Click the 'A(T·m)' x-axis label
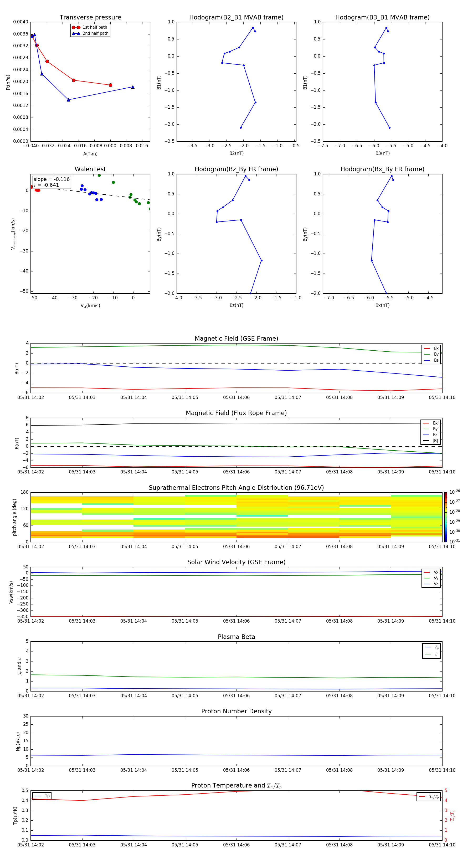This screenshot has height=868, width=473. coord(90,154)
